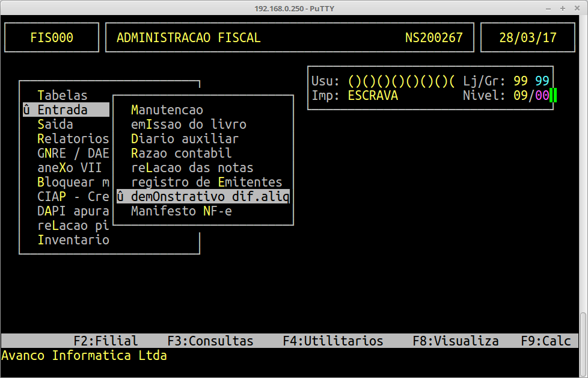Select Inventario in main menu
The image size is (588, 378).
click(x=73, y=240)
